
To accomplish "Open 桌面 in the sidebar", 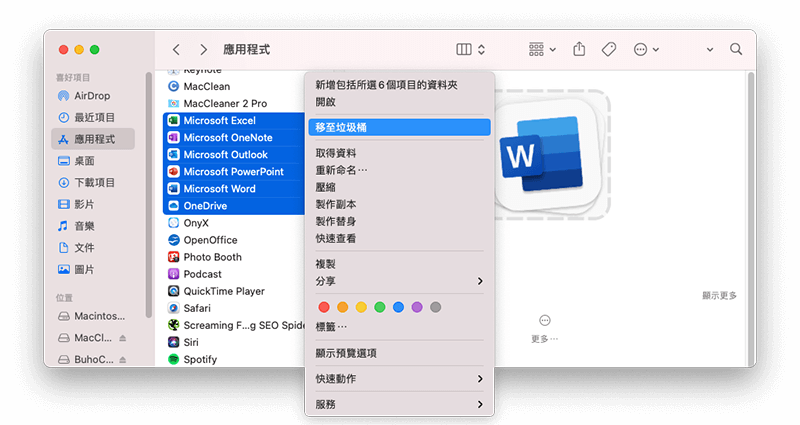I will pos(93,161).
